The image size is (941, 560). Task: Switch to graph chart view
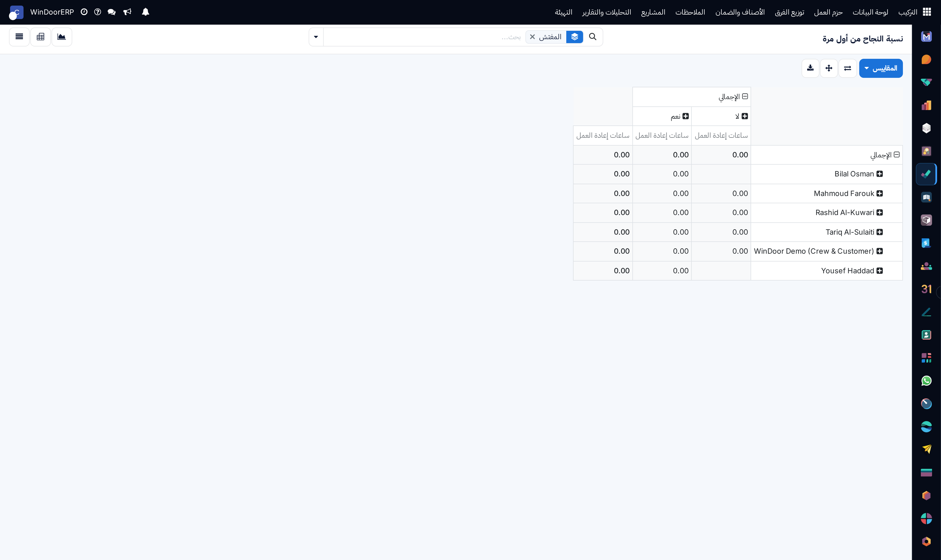[62, 37]
